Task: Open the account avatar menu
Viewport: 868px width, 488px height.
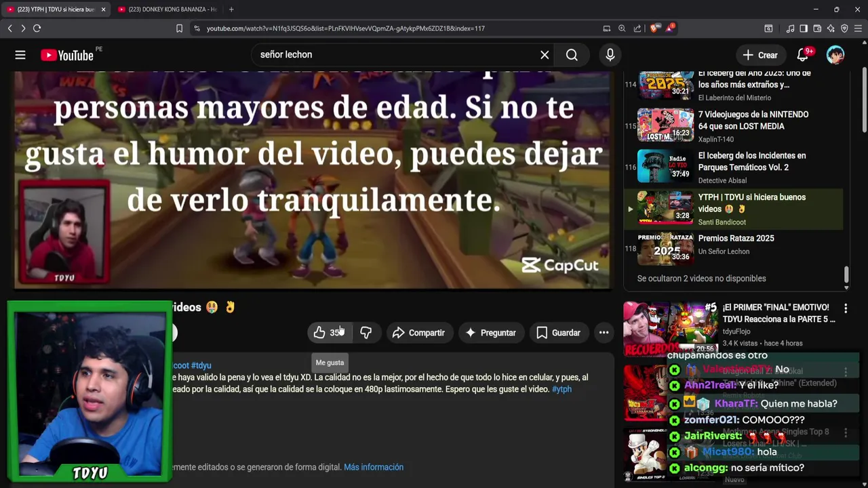Action: (835, 55)
